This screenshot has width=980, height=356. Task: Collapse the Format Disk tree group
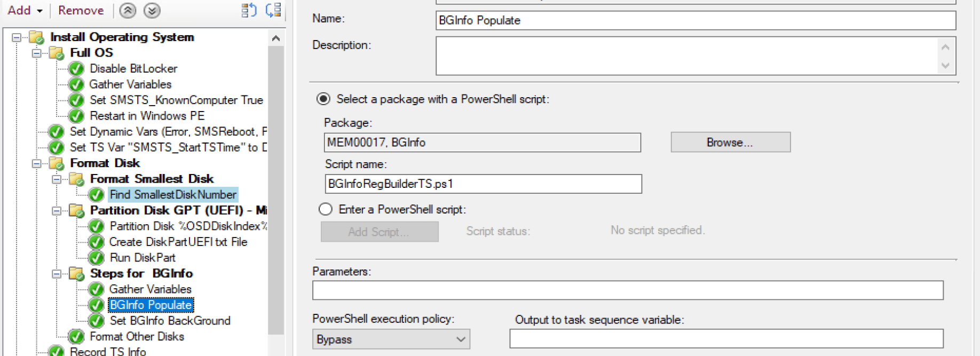click(36, 163)
